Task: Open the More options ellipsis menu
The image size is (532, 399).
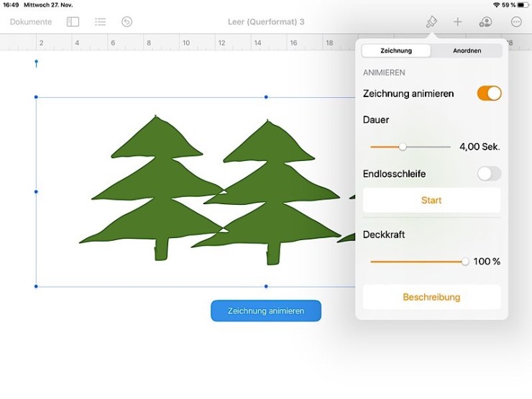Action: pyautogui.click(x=516, y=22)
